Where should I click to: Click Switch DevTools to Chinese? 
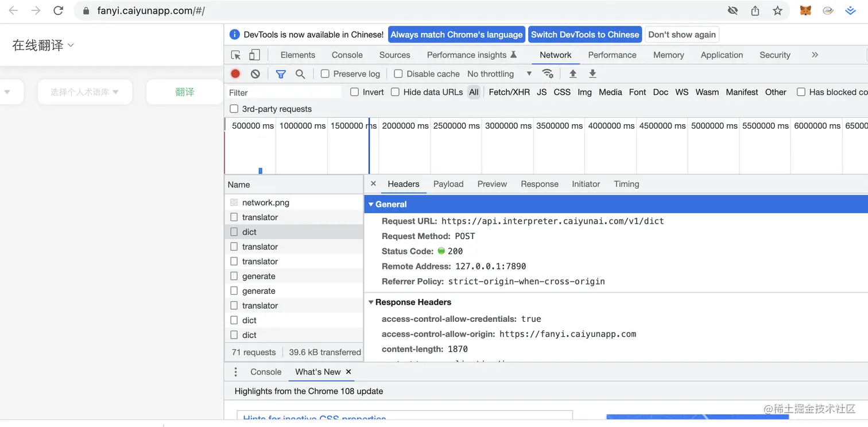[585, 34]
